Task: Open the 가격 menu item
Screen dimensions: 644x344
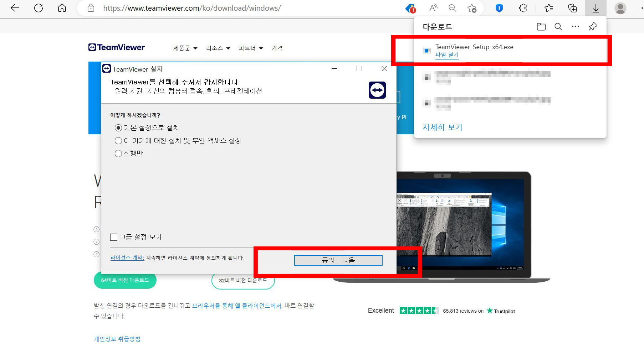Action: click(x=277, y=48)
